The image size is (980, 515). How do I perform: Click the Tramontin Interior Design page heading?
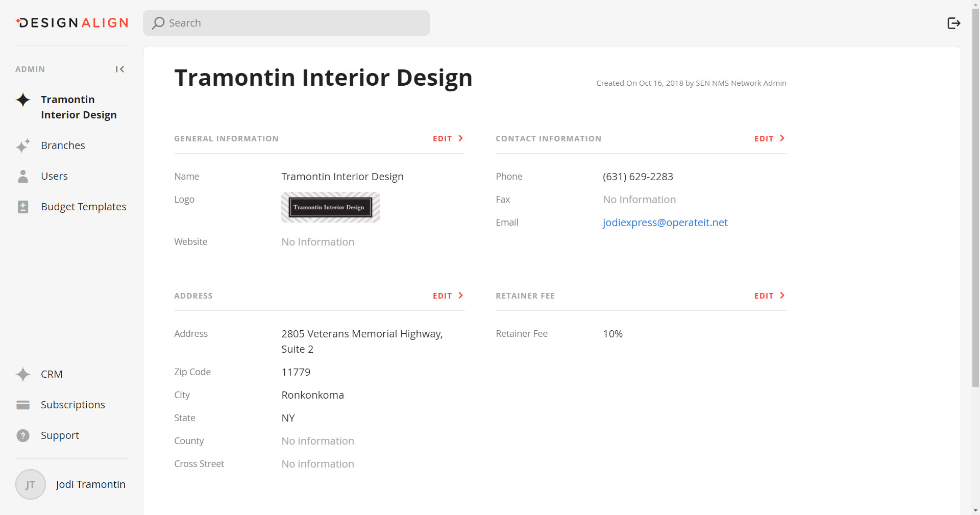(323, 78)
